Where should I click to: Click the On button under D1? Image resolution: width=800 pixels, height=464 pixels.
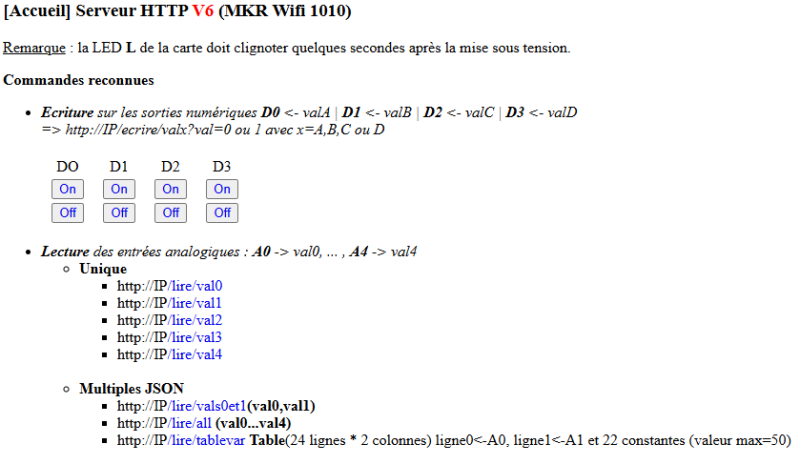pyautogui.click(x=119, y=189)
